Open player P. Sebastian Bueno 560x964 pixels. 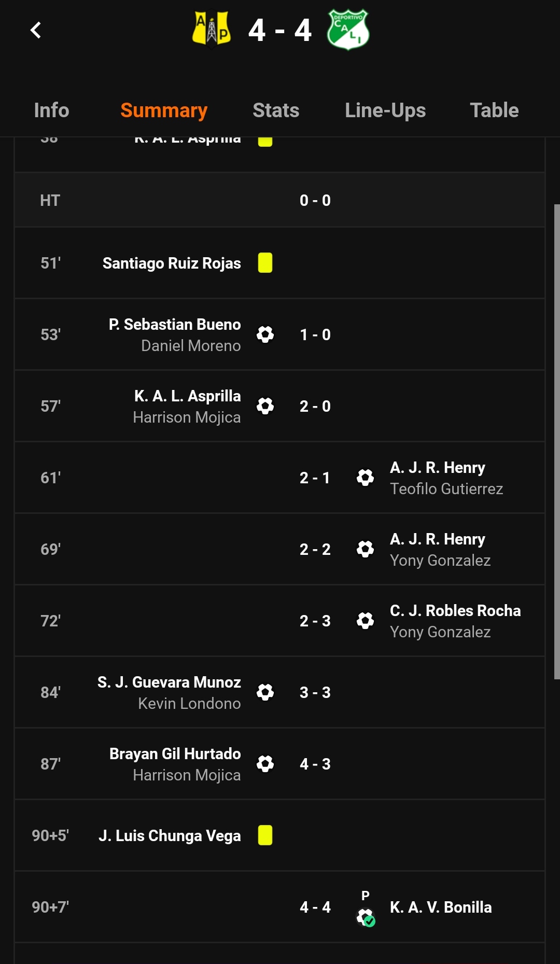(175, 325)
